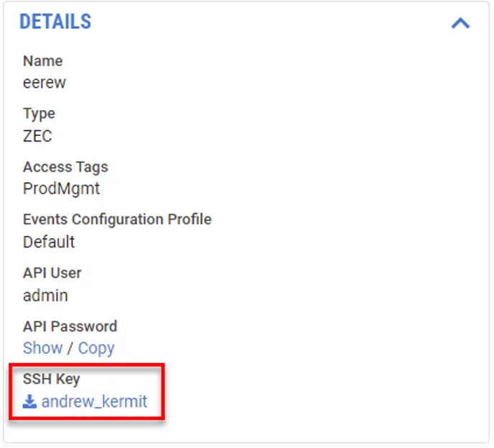This screenshot has width=494, height=448.
Task: Select the type value ZEC
Action: 37,136
